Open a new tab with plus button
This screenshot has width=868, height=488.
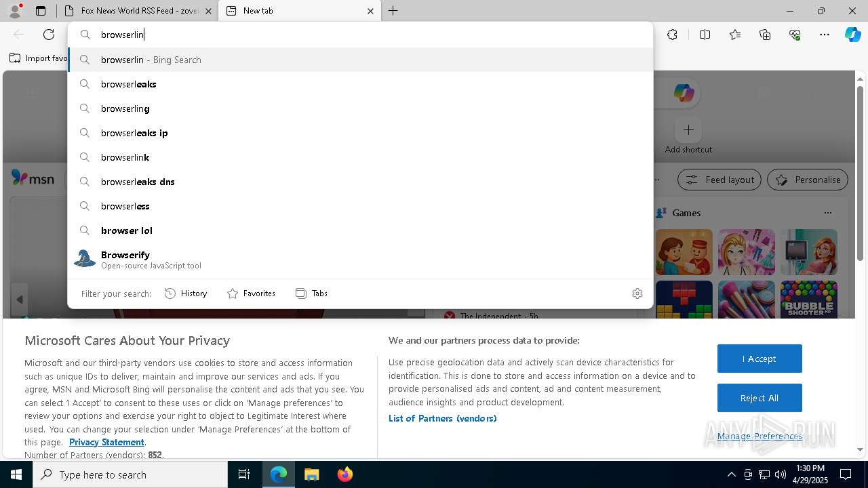pos(393,11)
